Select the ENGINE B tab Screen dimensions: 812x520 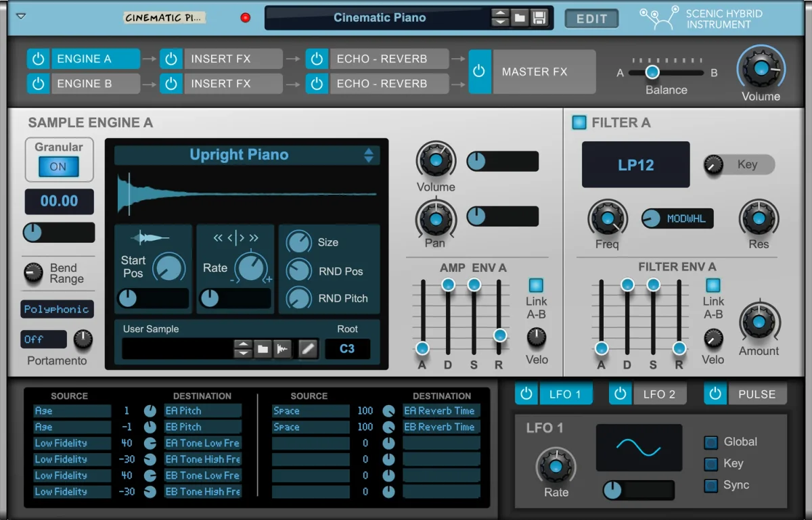coord(95,84)
